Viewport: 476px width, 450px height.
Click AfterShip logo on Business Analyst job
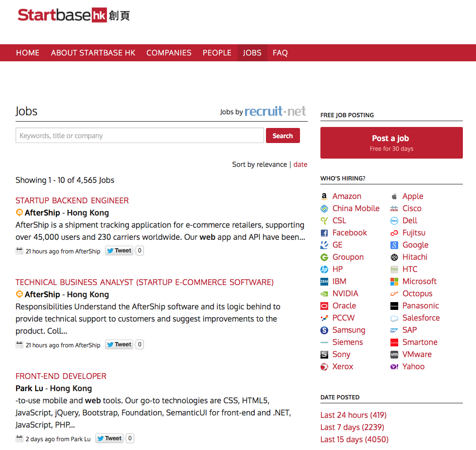click(19, 294)
